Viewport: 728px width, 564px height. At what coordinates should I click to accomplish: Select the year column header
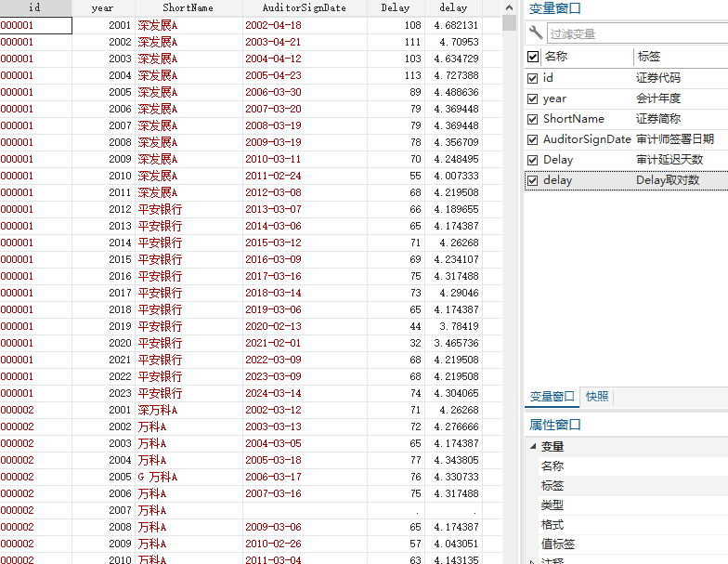click(103, 7)
